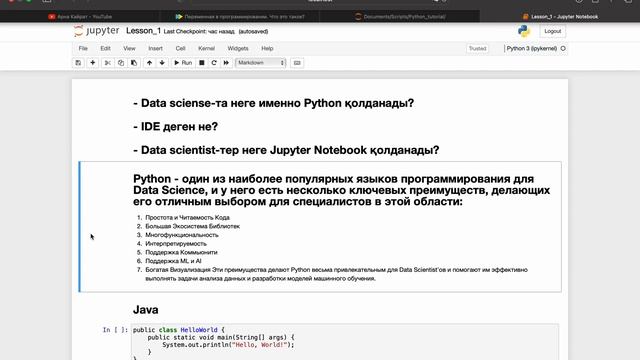Open the View menu
This screenshot has height=360, width=640.
click(x=129, y=48)
